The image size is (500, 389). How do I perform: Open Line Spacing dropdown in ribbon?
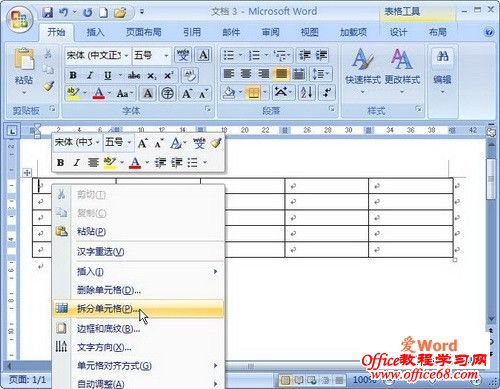tap(320, 74)
